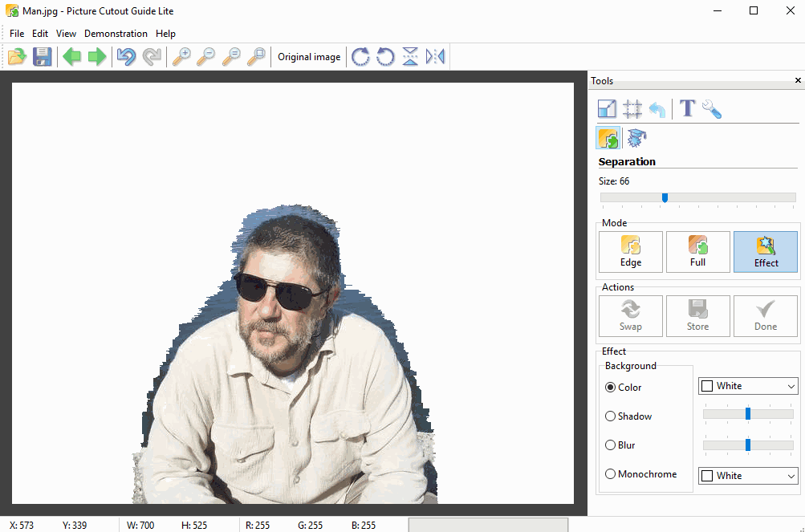The width and height of the screenshot is (805, 532).
Task: Undo the last action
Action: (x=126, y=56)
